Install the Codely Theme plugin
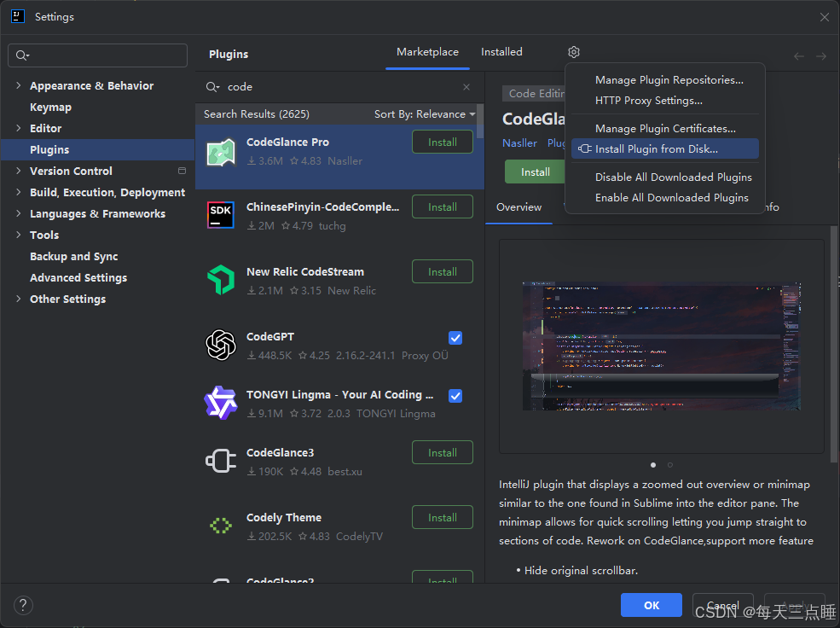The width and height of the screenshot is (840, 628). (443, 518)
